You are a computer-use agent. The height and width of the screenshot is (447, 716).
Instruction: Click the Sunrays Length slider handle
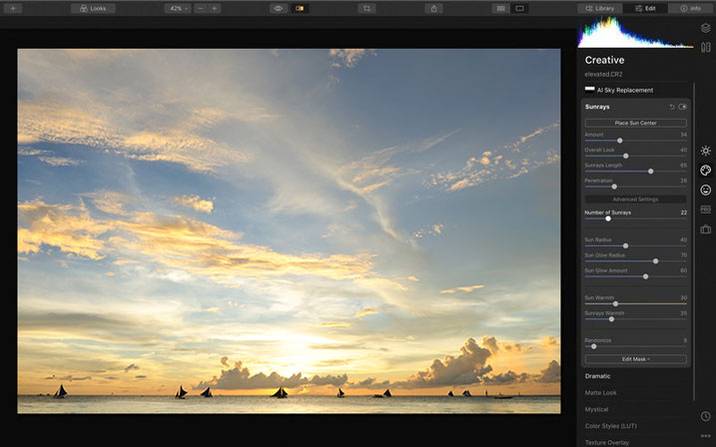pos(651,171)
